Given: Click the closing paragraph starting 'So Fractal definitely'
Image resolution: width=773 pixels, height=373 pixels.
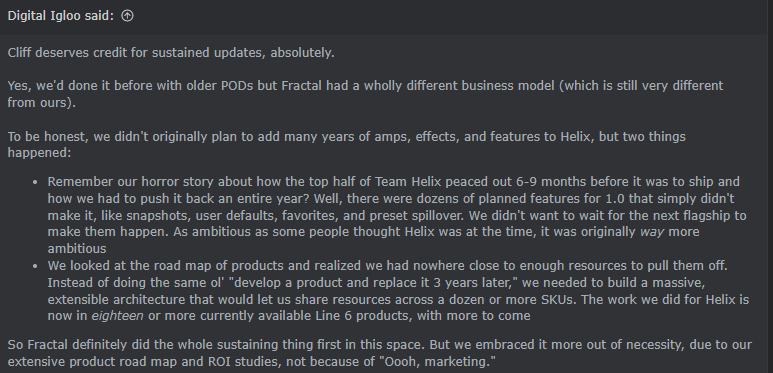Looking at the screenshot, I should pos(380,353).
